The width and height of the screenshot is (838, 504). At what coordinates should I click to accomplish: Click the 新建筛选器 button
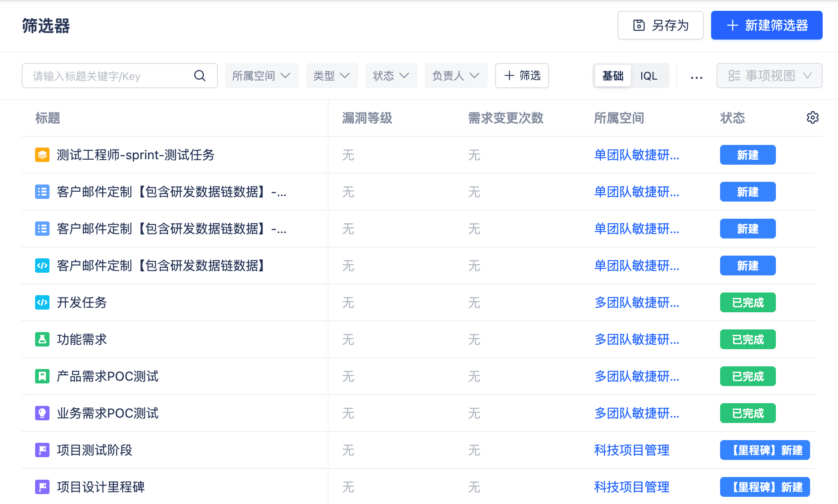[766, 25]
